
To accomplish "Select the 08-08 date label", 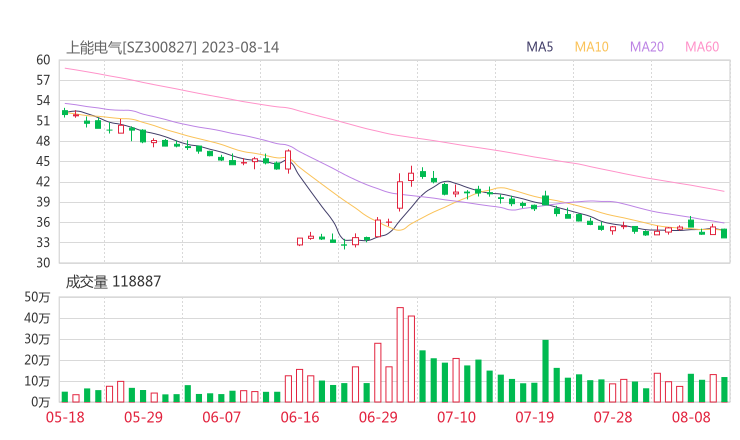I will point(691,417).
